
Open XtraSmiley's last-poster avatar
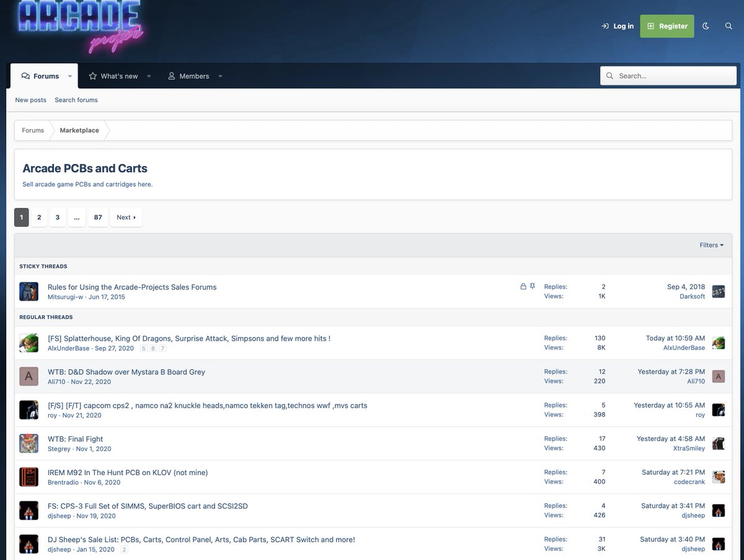tap(719, 444)
